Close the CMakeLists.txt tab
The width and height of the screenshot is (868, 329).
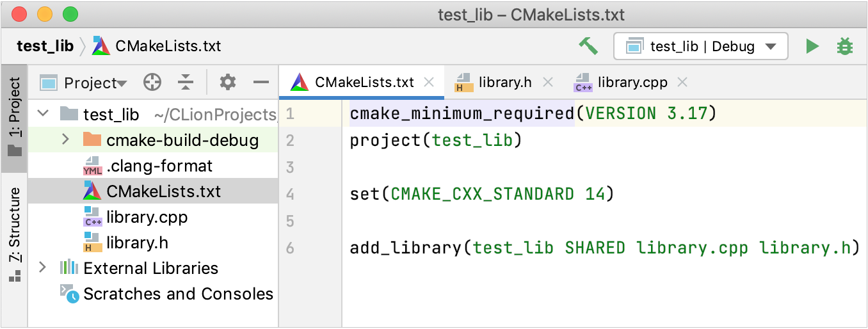(x=429, y=82)
